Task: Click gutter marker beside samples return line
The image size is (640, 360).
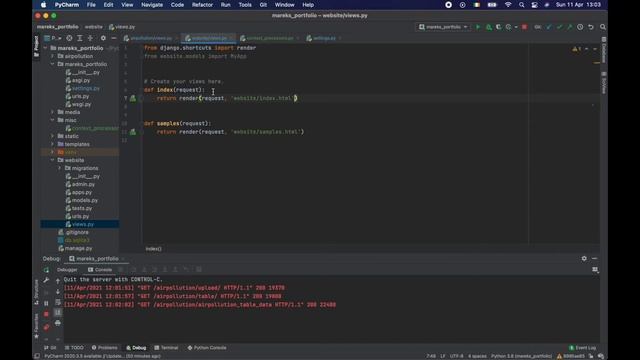Action: (133, 132)
